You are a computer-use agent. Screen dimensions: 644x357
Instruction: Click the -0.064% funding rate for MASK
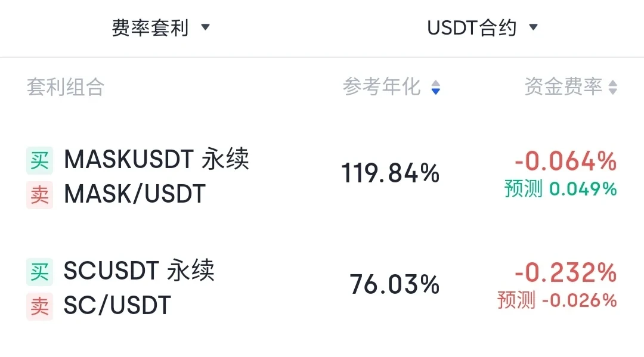point(565,161)
